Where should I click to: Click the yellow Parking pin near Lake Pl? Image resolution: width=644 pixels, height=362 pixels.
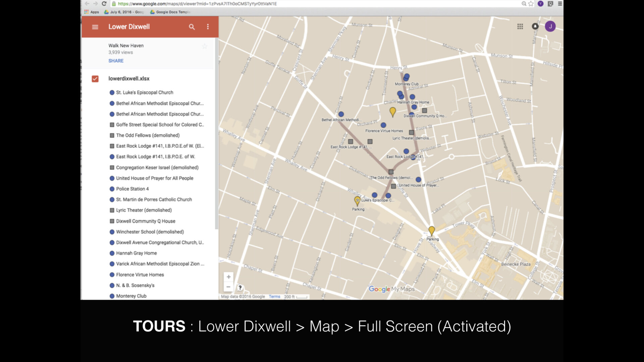click(432, 230)
